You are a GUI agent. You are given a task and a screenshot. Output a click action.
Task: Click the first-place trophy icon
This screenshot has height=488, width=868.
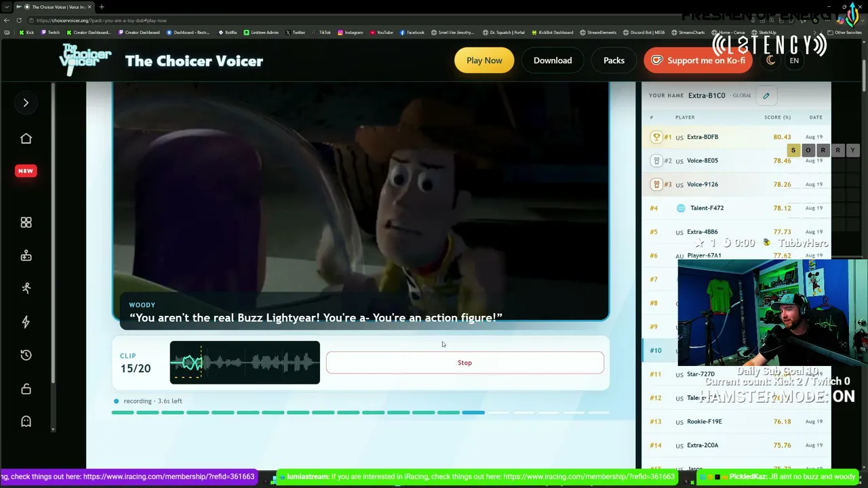(x=656, y=137)
